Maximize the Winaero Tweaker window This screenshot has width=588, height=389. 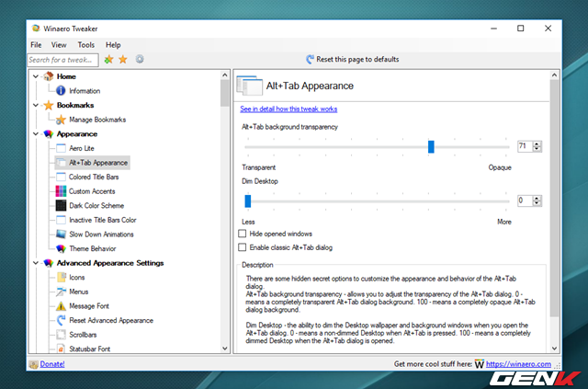click(521, 29)
